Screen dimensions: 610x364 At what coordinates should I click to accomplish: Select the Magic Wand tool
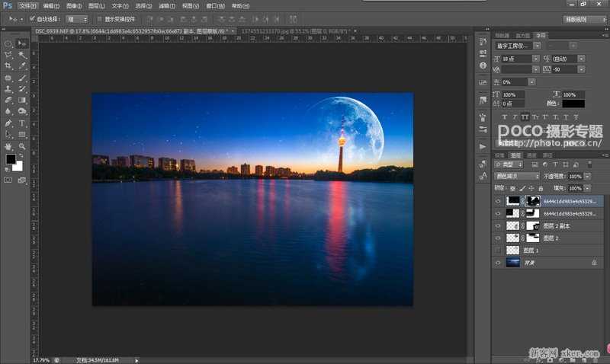[x=22, y=55]
